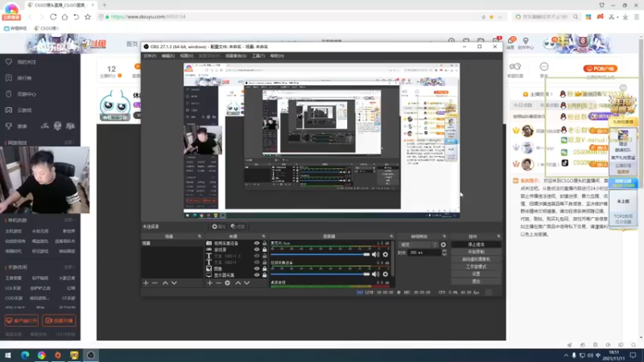Viewport: 644px width, 362px height.
Task: Click transition duration 300 ms field
Action: [x=425, y=253]
